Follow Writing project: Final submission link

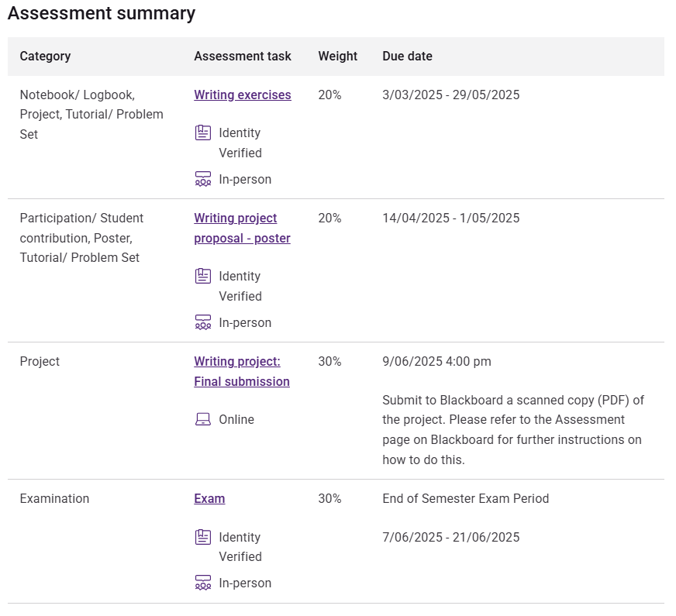[x=241, y=372]
